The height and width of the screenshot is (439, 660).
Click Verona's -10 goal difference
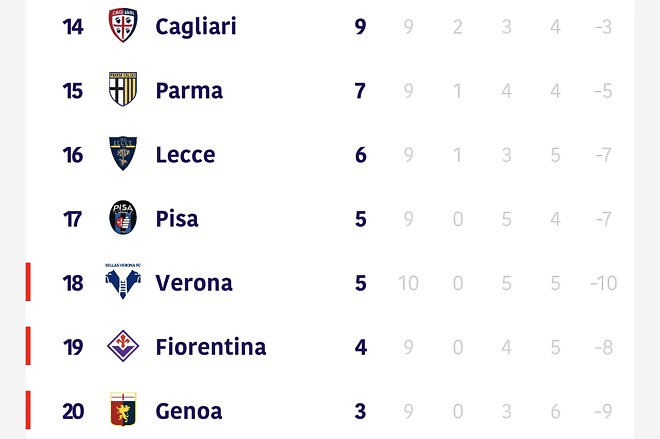(604, 283)
